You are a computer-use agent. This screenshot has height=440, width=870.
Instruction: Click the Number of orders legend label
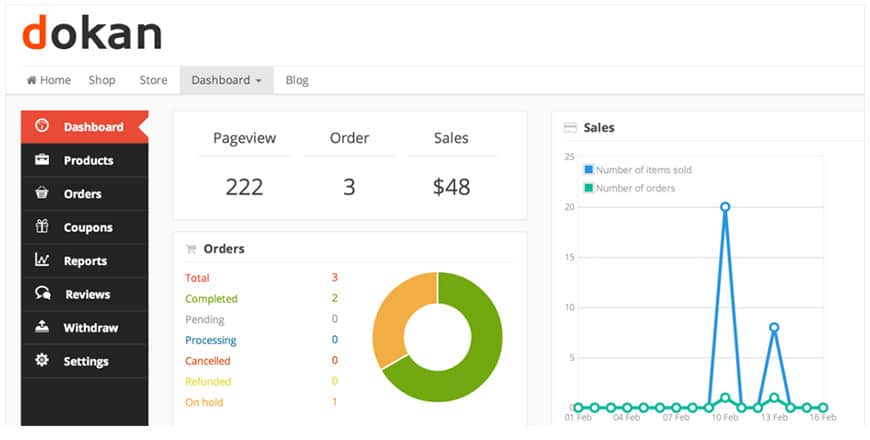[x=635, y=188]
